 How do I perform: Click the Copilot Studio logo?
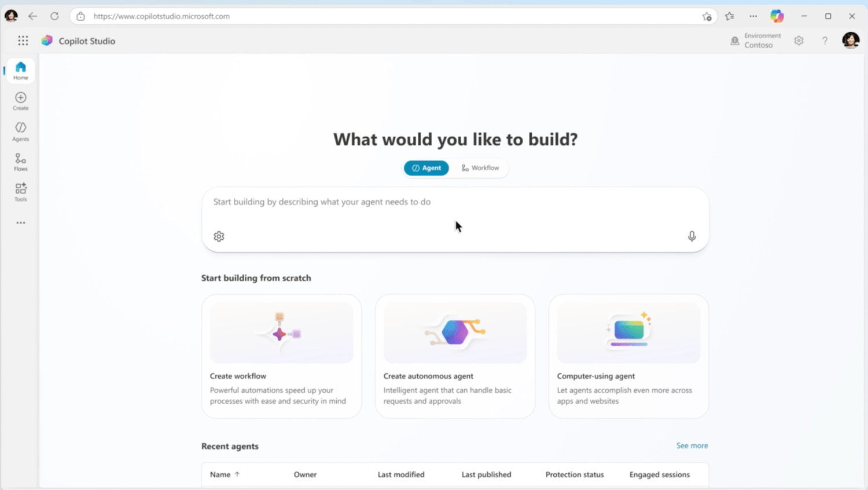(47, 41)
